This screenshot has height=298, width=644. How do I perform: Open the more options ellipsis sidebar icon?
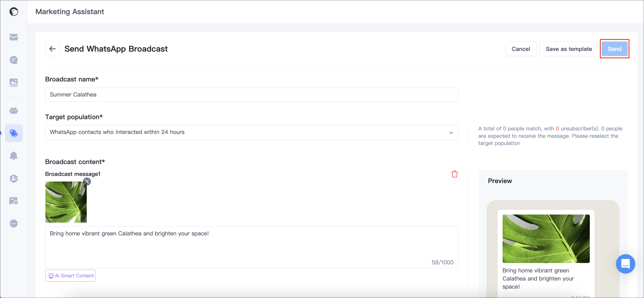(14, 223)
